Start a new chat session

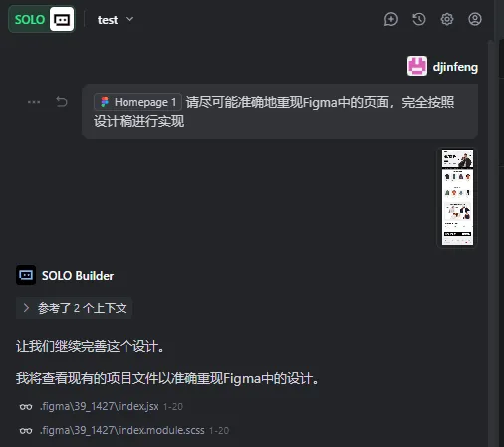[x=391, y=19]
